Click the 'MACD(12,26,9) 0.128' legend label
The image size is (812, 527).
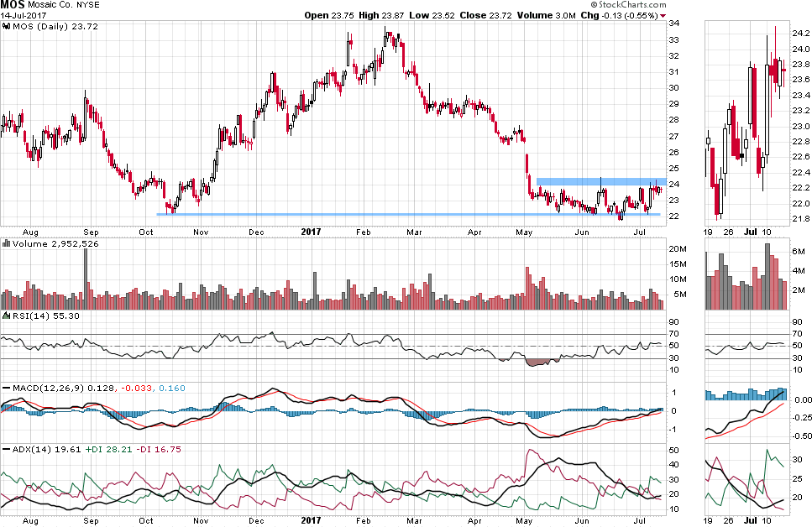point(63,388)
